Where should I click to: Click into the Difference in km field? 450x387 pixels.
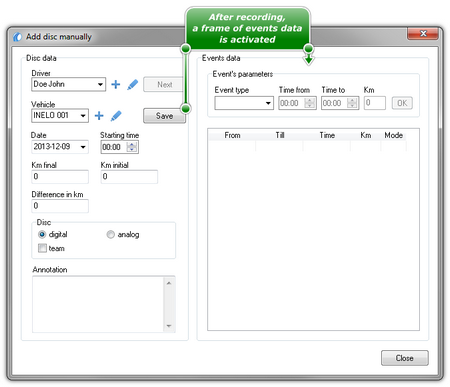coord(60,206)
